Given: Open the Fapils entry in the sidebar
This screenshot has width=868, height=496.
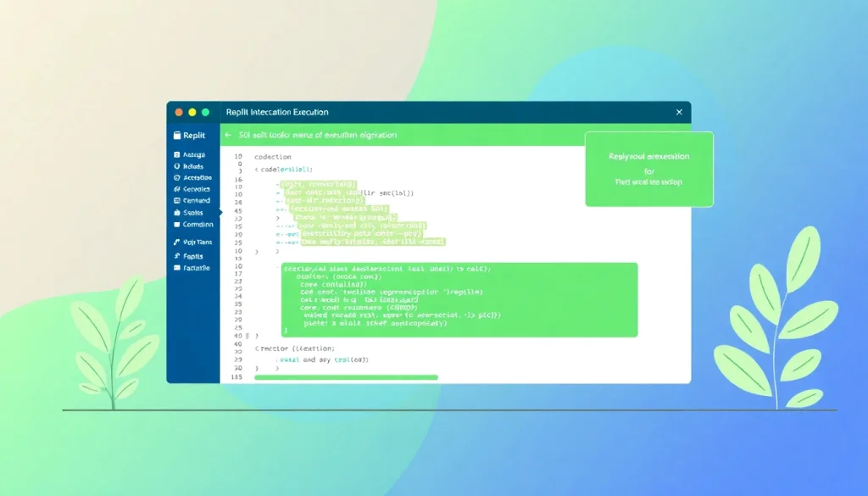Looking at the screenshot, I should pos(193,256).
